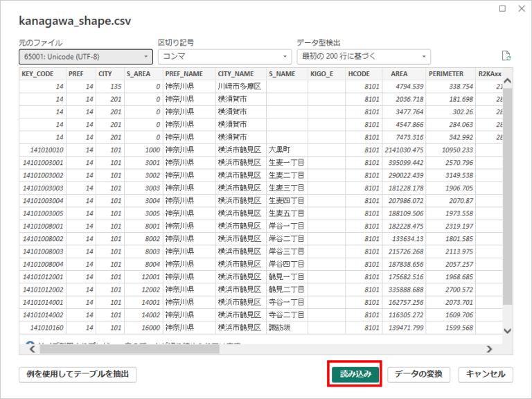Viewport: 532px width, 399px height.
Task: Close the kanagawa_shape.csv dialog
Action: 522,8
